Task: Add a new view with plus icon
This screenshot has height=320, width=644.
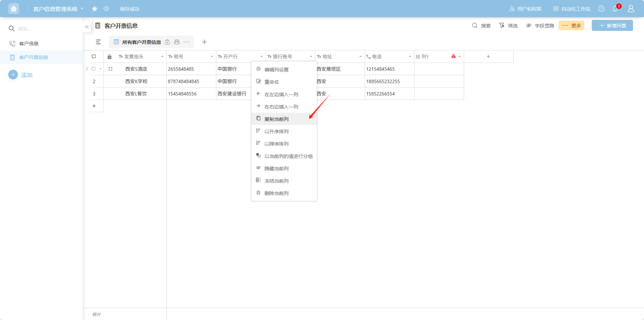Action: pyautogui.click(x=204, y=42)
